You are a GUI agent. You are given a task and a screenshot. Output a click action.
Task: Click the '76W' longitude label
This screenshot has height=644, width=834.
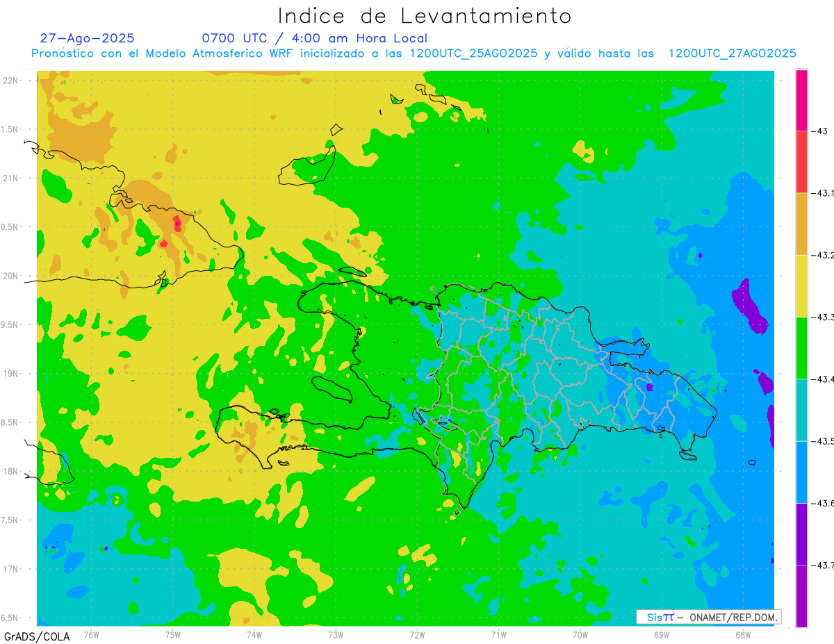coord(91,634)
